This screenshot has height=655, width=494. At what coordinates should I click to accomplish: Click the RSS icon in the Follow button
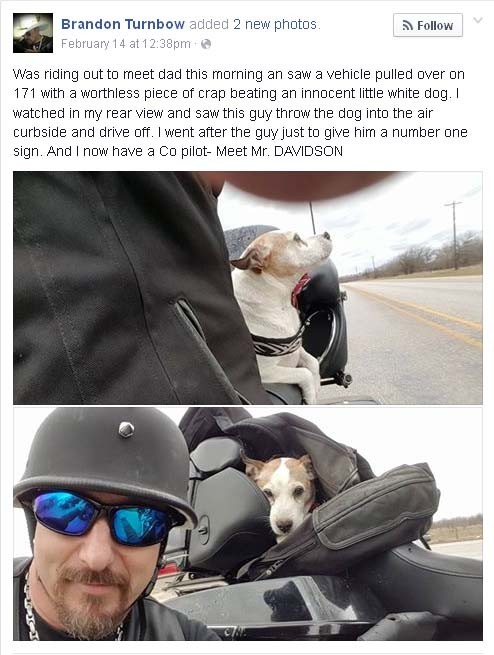click(408, 25)
